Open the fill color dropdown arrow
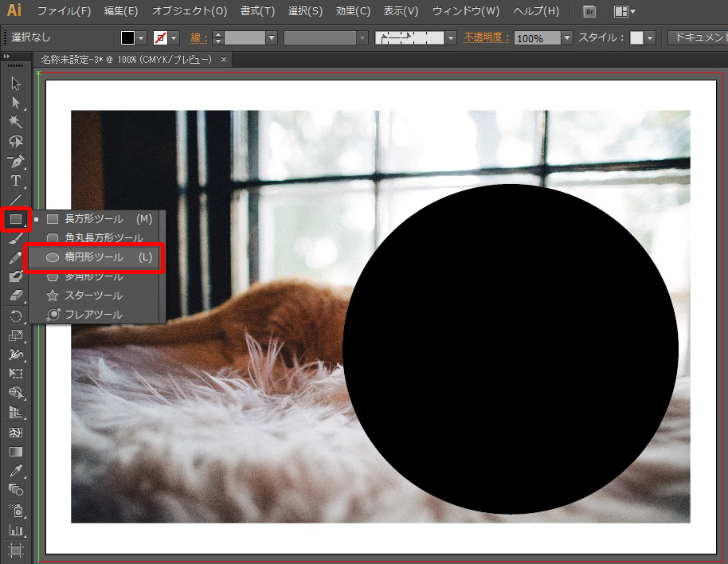Image resolution: width=728 pixels, height=564 pixels. (142, 38)
